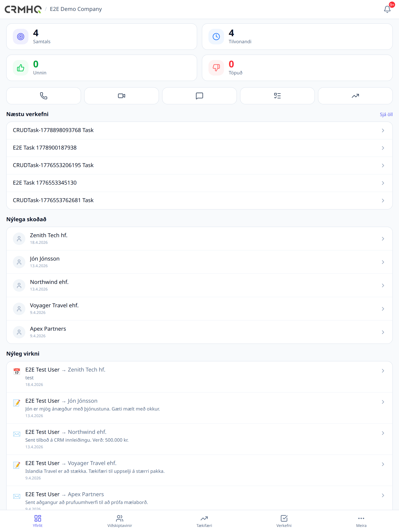Switch to the Tækifæri tab
The height and width of the screenshot is (532, 399).
pyautogui.click(x=204, y=521)
